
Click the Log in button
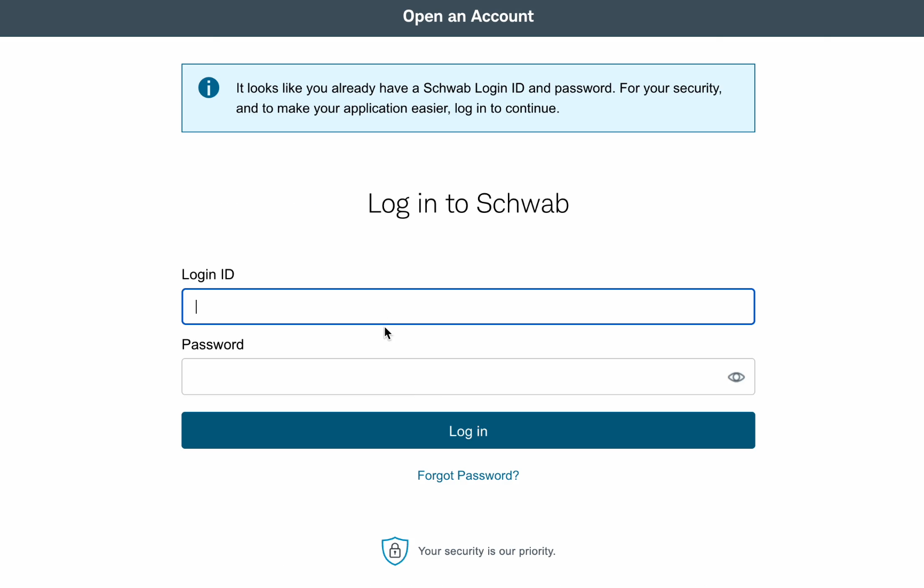click(x=468, y=430)
